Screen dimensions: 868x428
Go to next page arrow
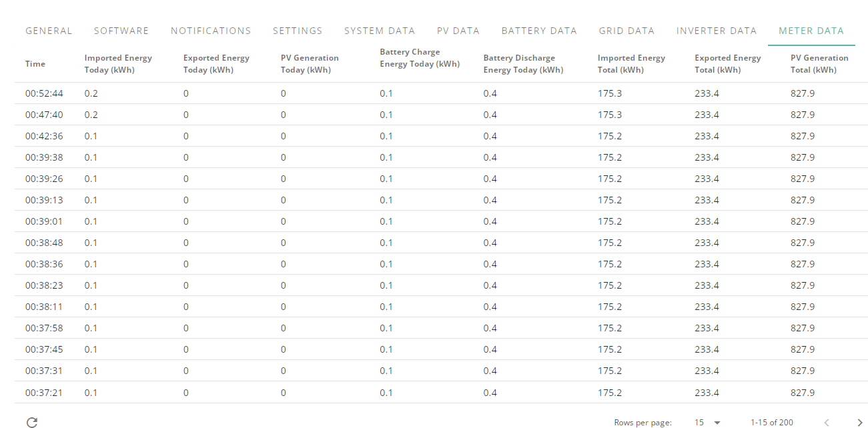tap(859, 422)
